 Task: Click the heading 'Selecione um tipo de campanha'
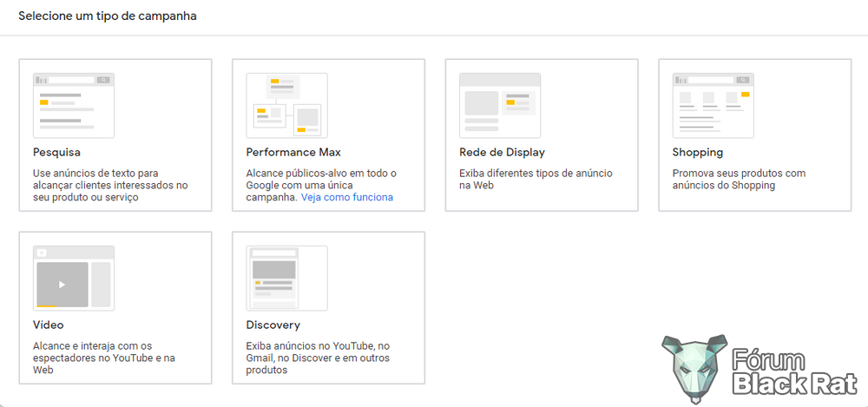108,16
